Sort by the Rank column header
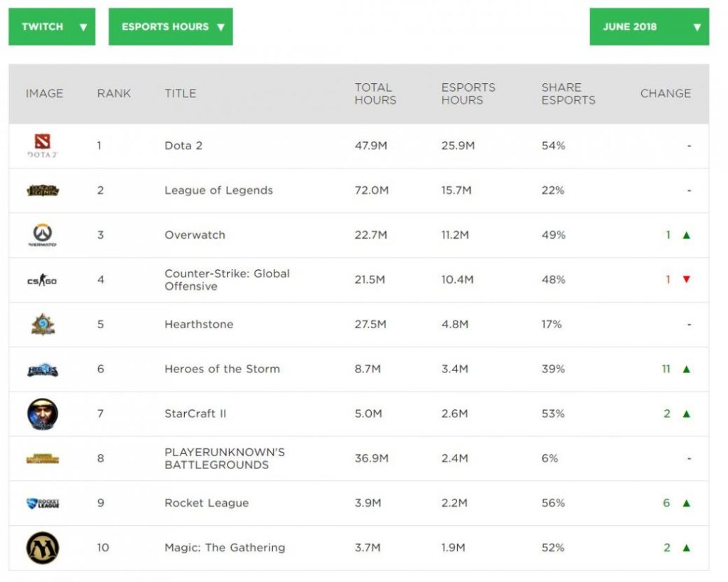 pyautogui.click(x=114, y=93)
